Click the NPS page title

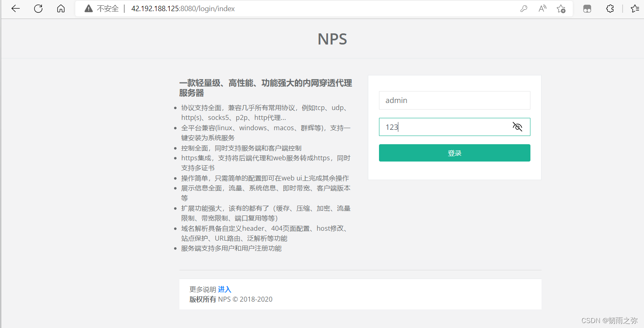coord(332,39)
